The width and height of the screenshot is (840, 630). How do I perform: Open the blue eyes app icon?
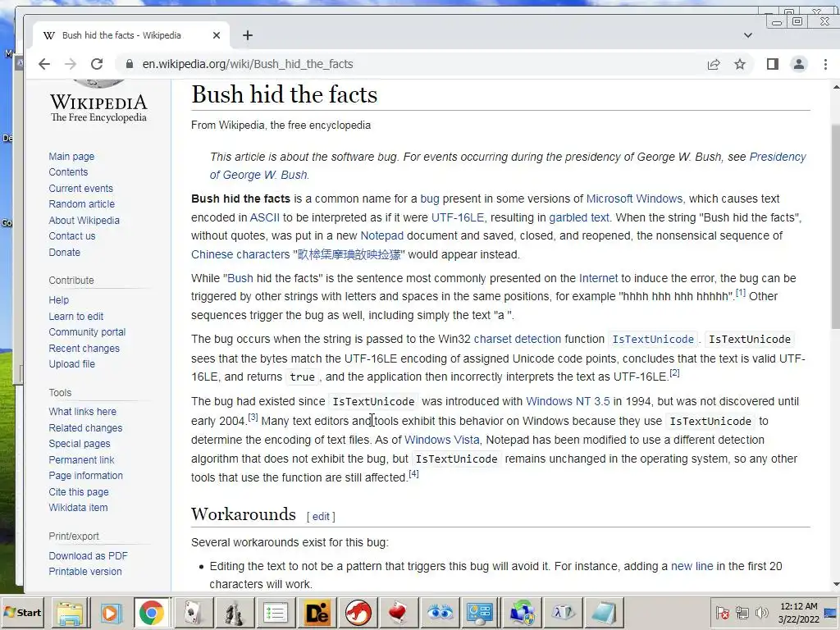point(440,613)
